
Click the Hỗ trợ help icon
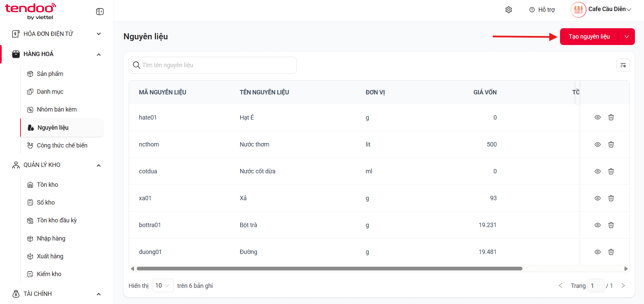532,10
